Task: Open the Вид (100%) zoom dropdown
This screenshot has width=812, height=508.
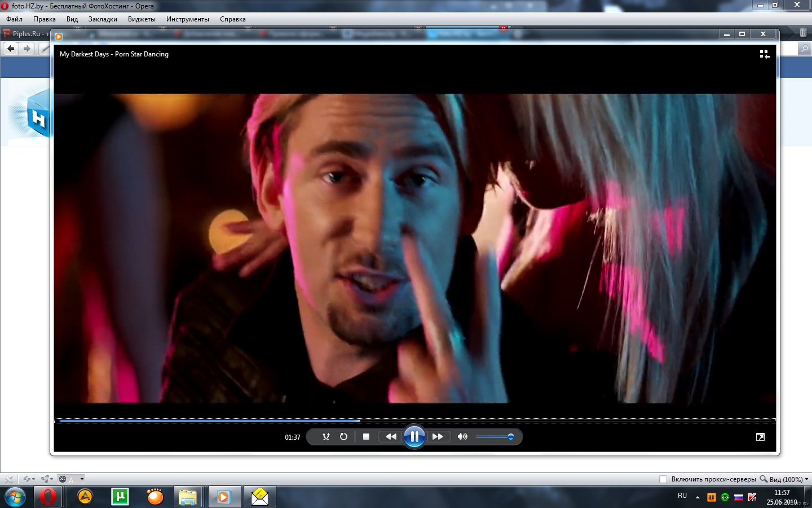Action: pyautogui.click(x=784, y=479)
